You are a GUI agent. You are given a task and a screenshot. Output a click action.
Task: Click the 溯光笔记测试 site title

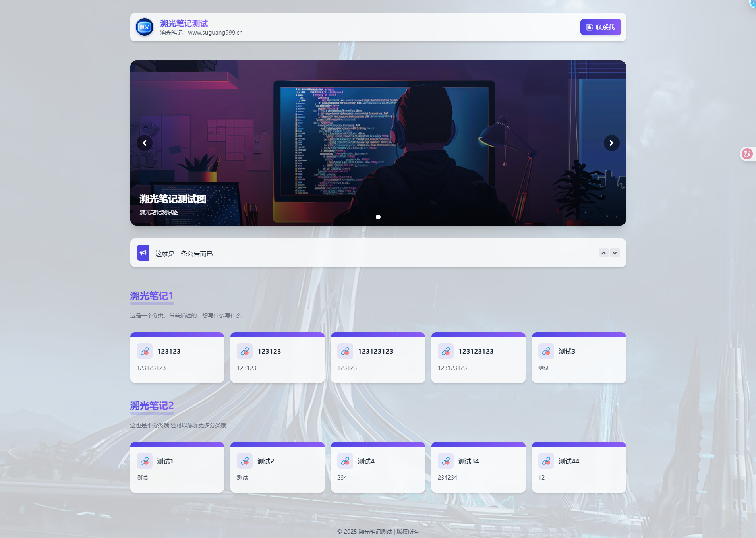(x=184, y=23)
